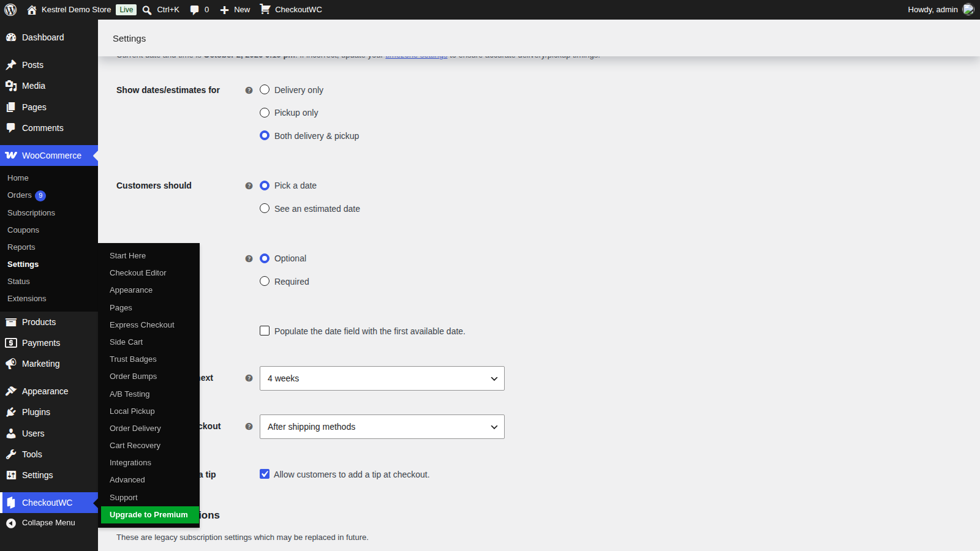Open the Dashboard gauge icon

11,37
